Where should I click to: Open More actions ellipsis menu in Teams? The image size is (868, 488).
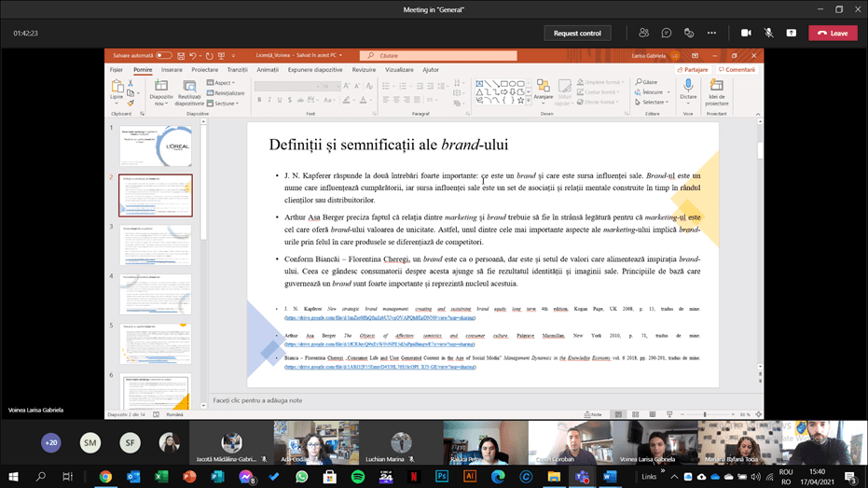[x=712, y=33]
